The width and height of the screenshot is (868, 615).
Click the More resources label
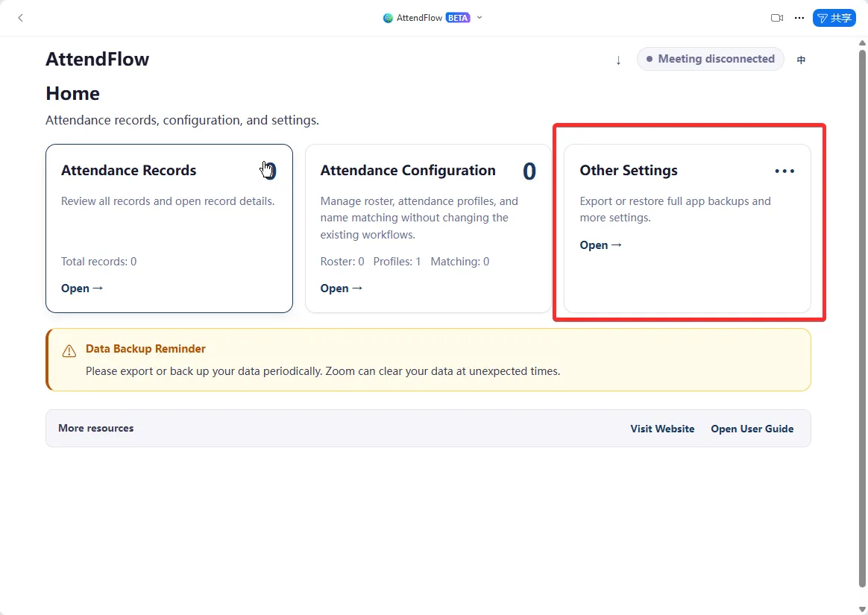[x=95, y=429]
